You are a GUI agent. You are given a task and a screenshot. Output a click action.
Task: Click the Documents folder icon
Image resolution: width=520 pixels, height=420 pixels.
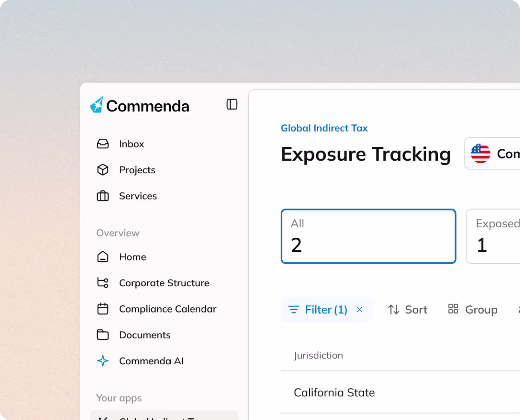click(x=103, y=335)
